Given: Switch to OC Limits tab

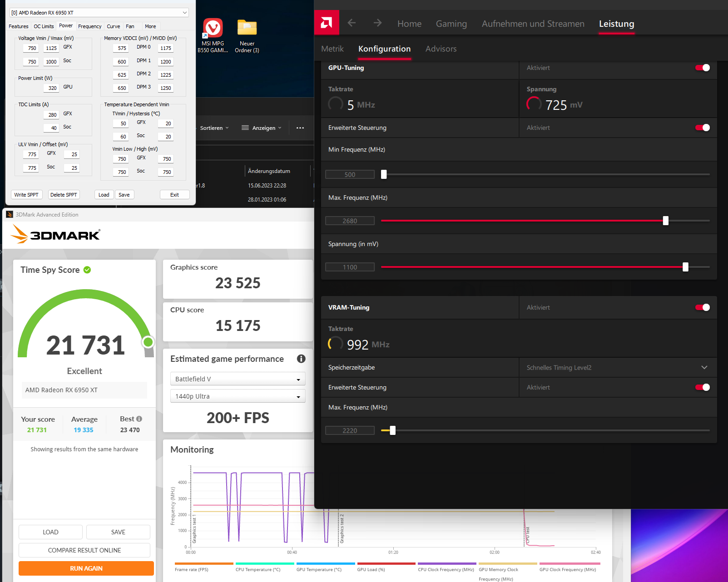Looking at the screenshot, I should click(44, 26).
